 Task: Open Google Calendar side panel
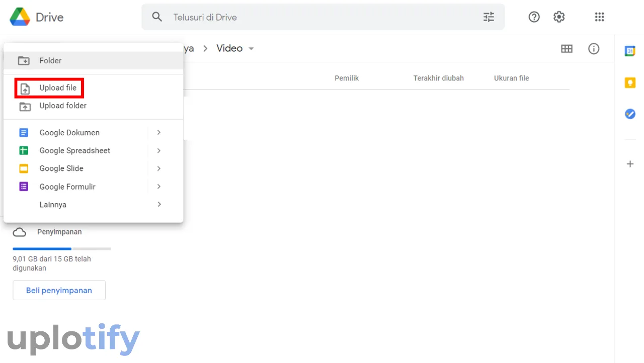630,51
